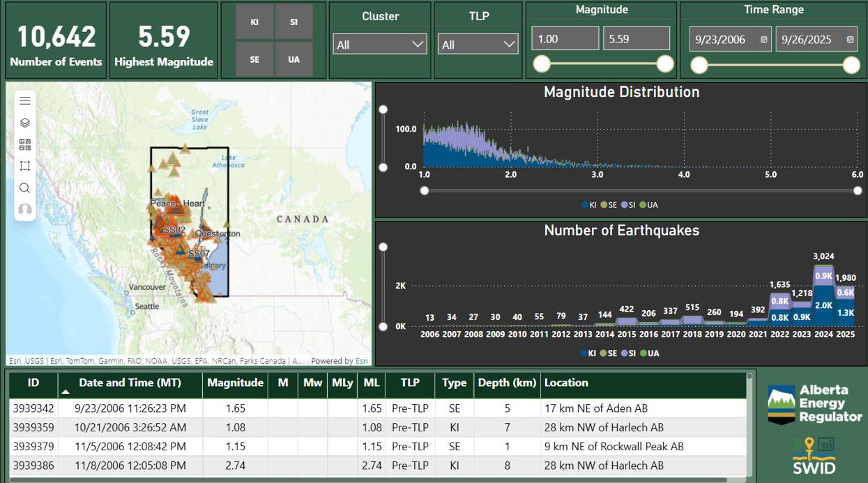Open the basemap gallery icon
This screenshot has height=483, width=868.
pos(25,144)
